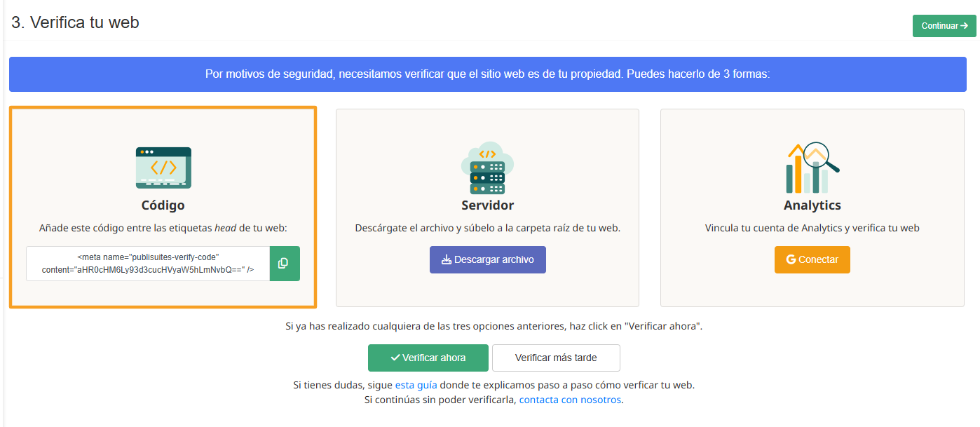Open the "contacta con nosotros" link
Screen dimensions: 980x427
570,400
